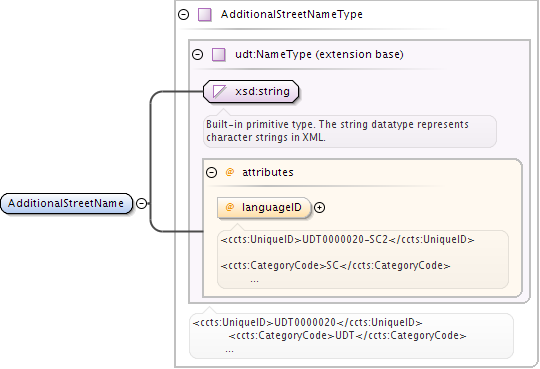The height and width of the screenshot is (369, 540).
Task: Click the udt:NameType (extension base) label
Action: coord(319,54)
